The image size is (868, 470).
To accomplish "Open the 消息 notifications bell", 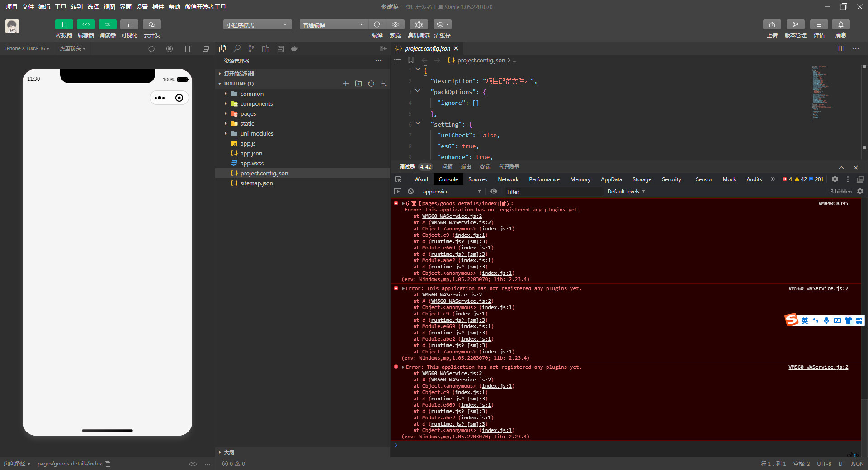I will (841, 24).
